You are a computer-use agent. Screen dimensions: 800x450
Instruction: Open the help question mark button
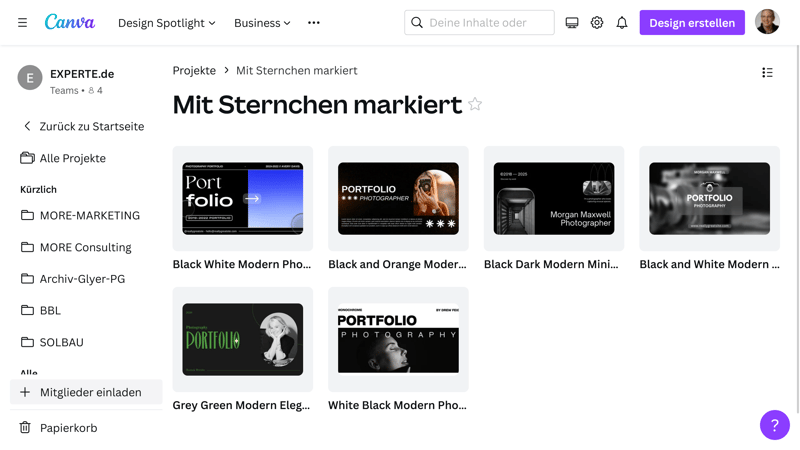(774, 424)
